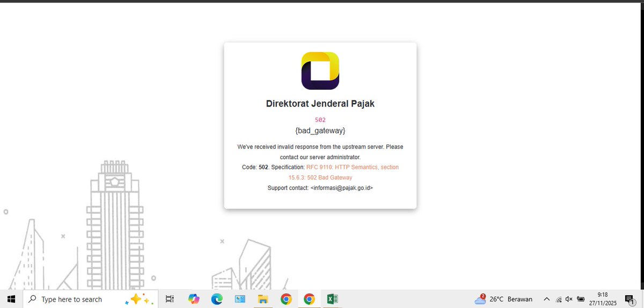Viewport: 644px width, 308px height.
Task: Click the pink 502 status code
Action: (320, 120)
